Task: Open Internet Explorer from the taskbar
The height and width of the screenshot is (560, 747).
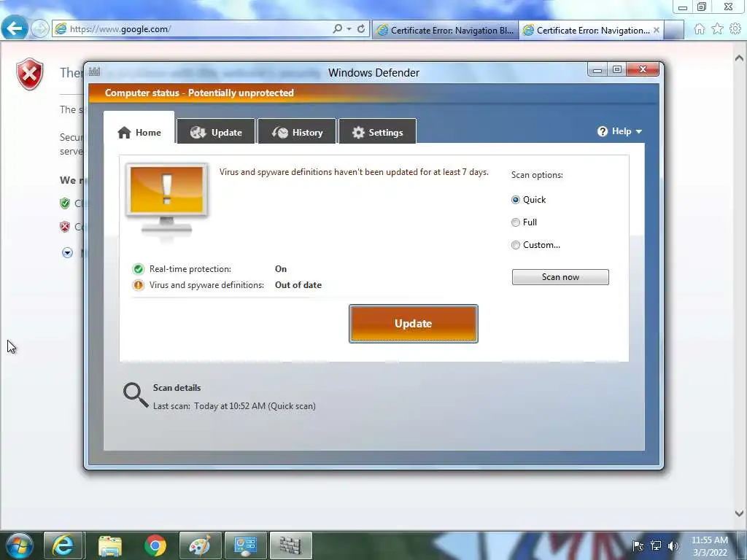Action: click(x=63, y=545)
